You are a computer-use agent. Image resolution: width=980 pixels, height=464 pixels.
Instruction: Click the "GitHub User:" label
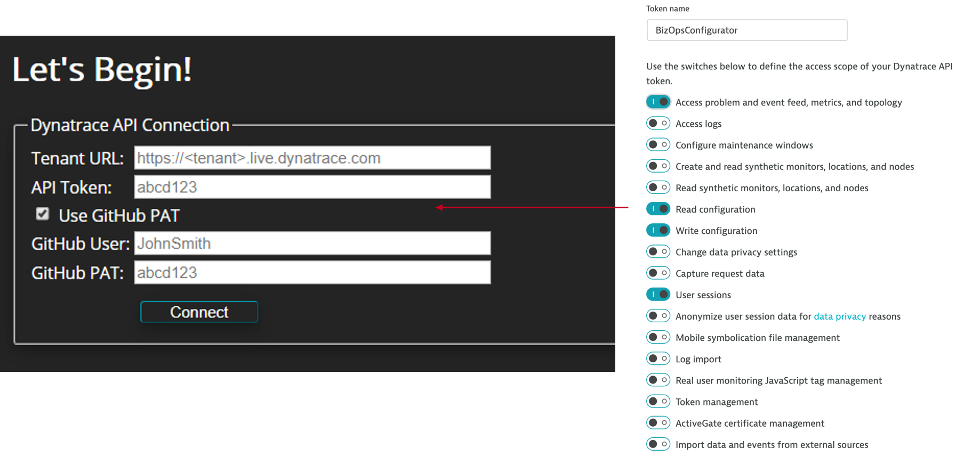81,243
